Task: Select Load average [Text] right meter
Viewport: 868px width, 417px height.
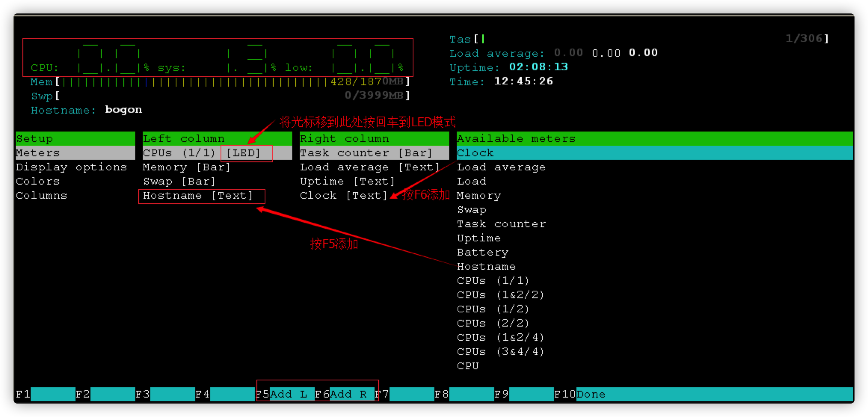Action: point(370,167)
